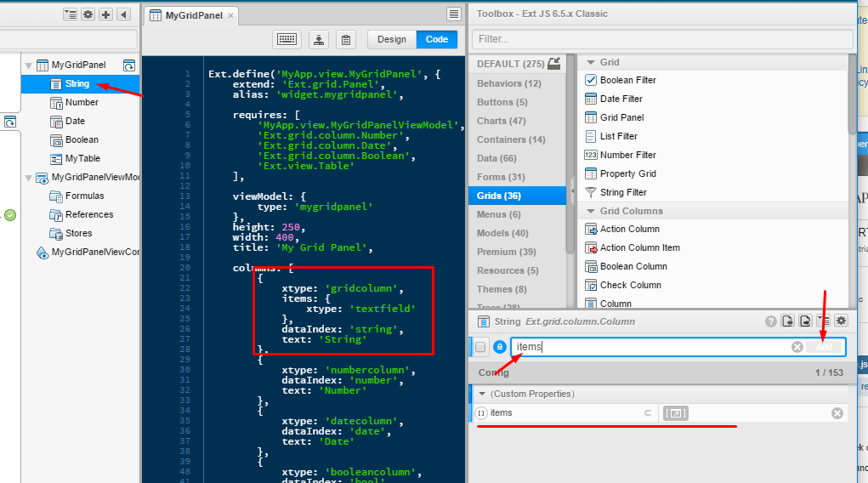The image size is (868, 483).
Task: Click the config panel tree view icon
Action: (823, 321)
